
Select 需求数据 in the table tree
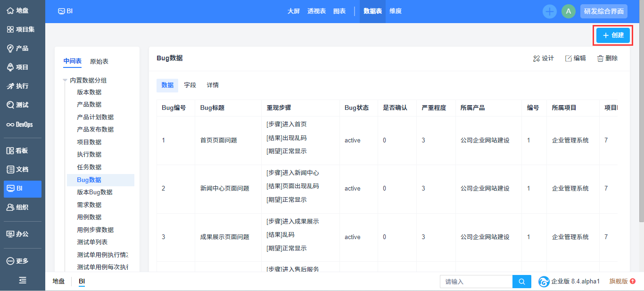tap(89, 205)
